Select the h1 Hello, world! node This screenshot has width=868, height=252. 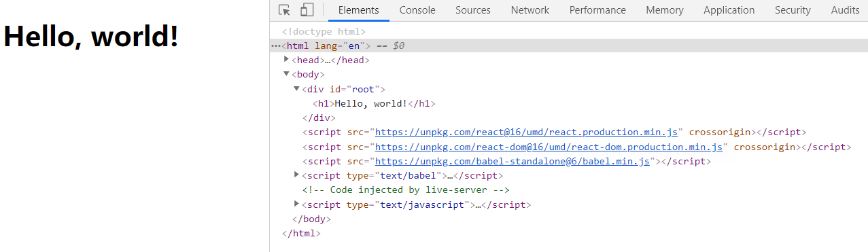[x=374, y=104]
